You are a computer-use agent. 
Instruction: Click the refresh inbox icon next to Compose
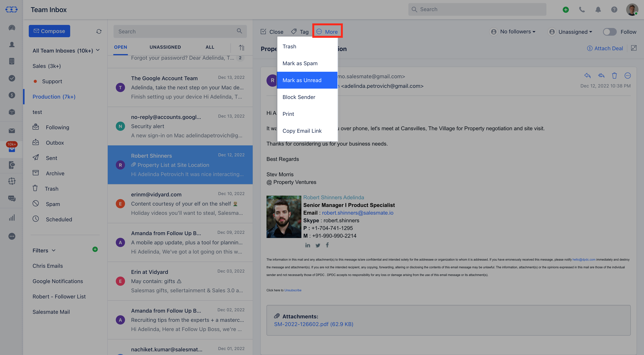(x=99, y=31)
